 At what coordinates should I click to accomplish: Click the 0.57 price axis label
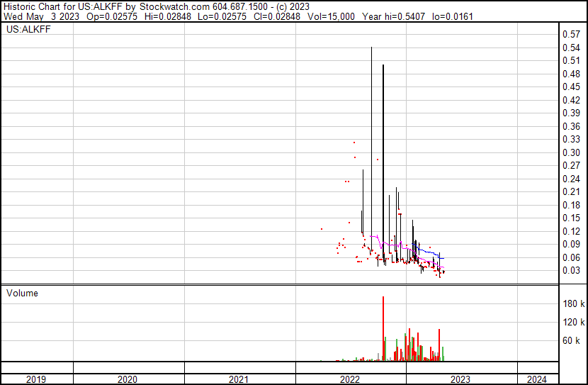(570, 34)
